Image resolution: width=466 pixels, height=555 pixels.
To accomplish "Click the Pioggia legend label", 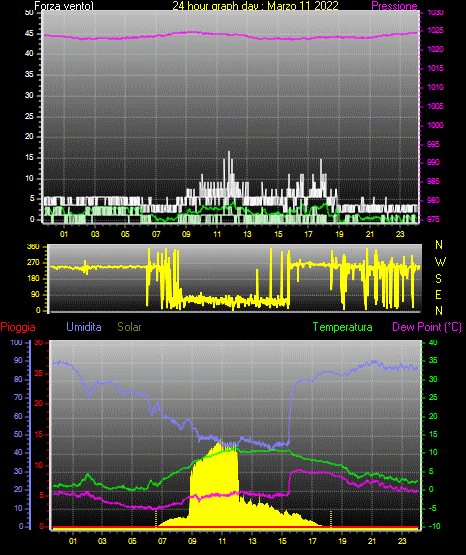I will (18, 327).
